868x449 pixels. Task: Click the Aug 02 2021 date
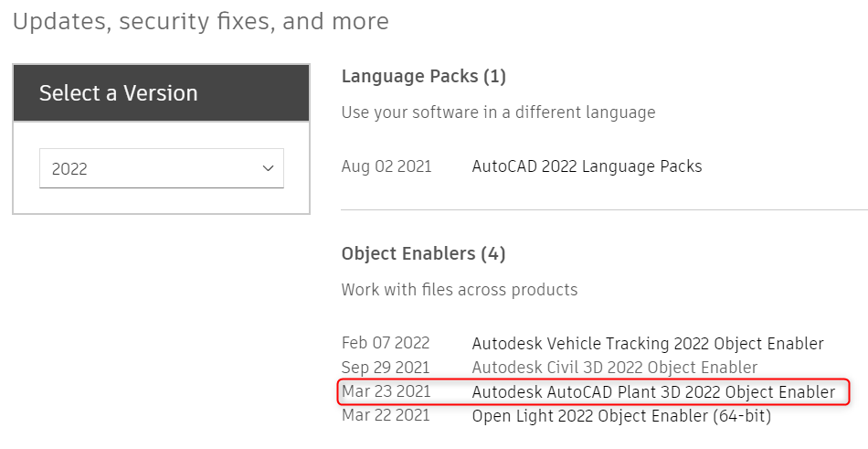[386, 166]
